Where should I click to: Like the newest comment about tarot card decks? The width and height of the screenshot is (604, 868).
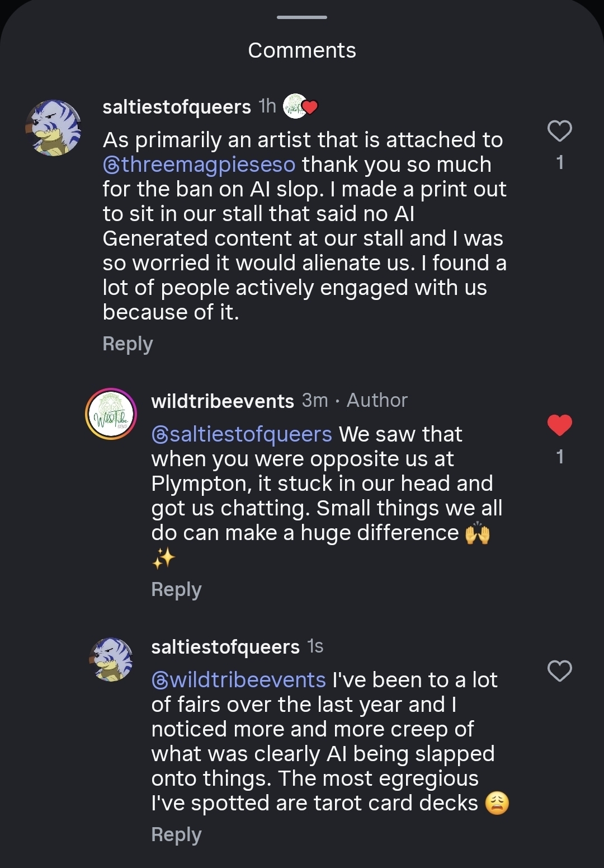559,670
